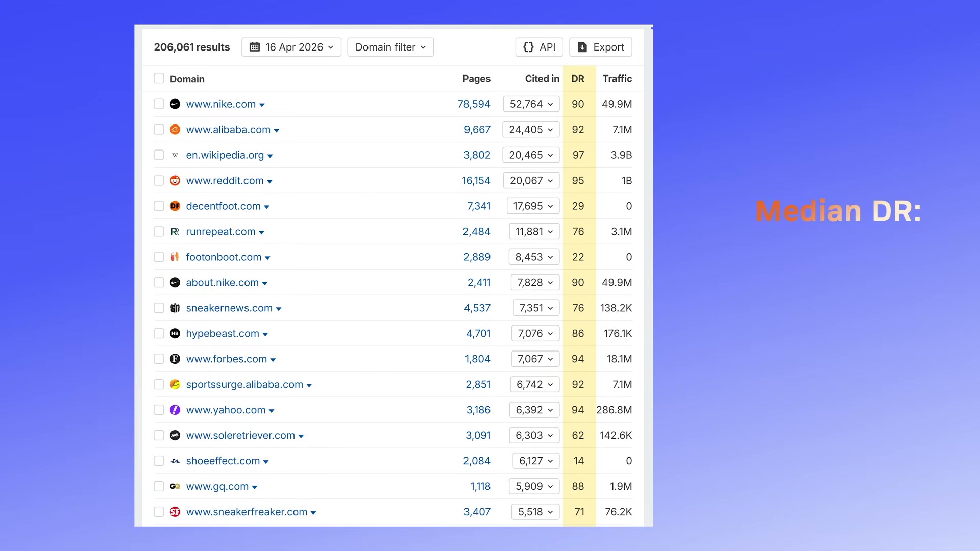Check the box for www.alibaba.com
980x551 pixels.
(x=159, y=130)
